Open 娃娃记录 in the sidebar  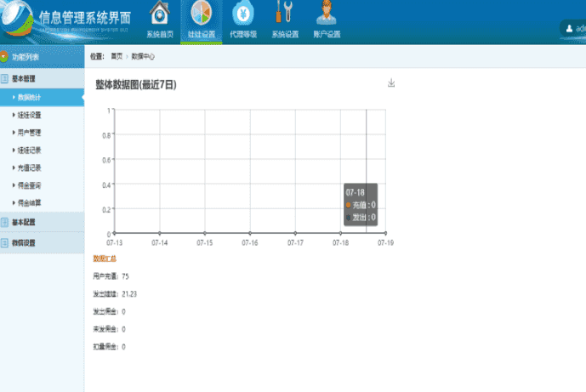tap(29, 151)
